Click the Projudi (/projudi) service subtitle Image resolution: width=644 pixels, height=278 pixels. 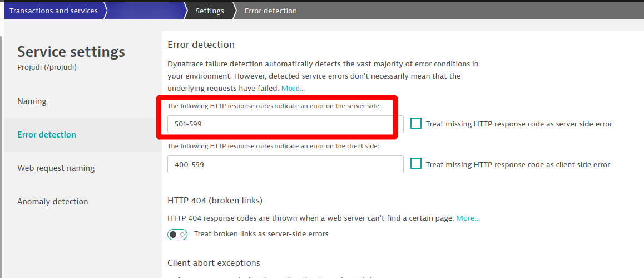click(47, 67)
